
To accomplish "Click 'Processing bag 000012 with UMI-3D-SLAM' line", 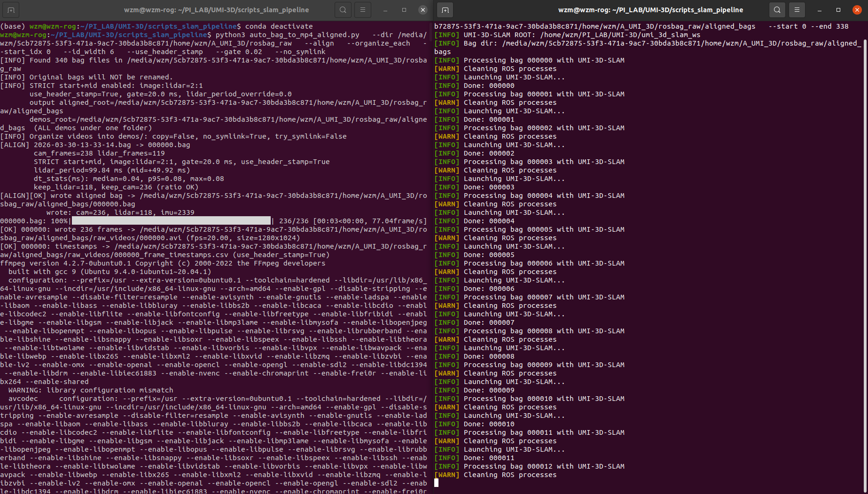I will pos(544,466).
